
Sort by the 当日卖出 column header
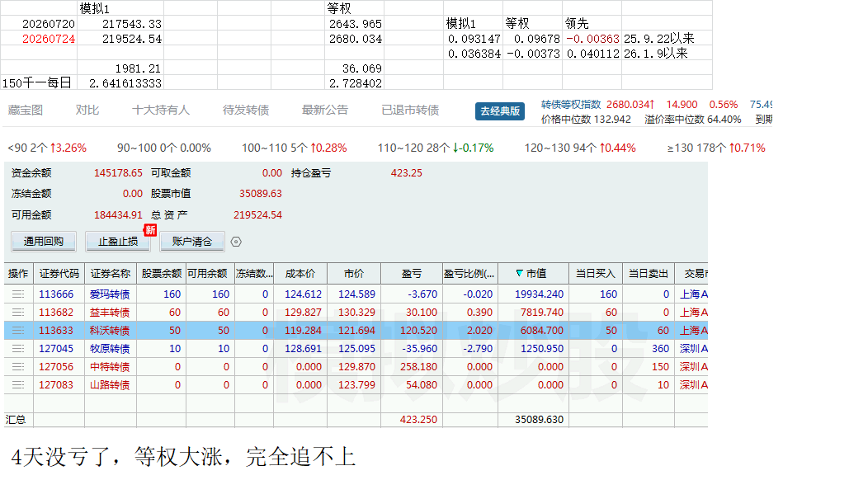tap(649, 274)
